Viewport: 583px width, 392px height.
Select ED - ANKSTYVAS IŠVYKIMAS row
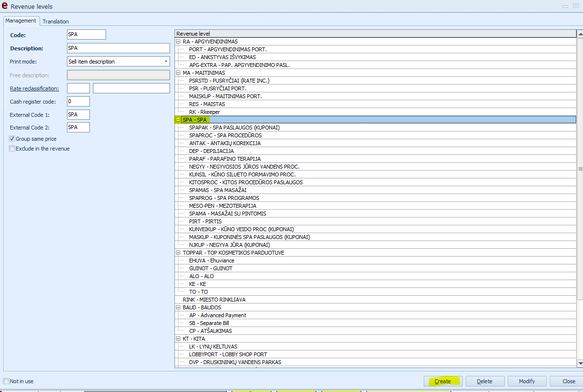(x=375, y=57)
